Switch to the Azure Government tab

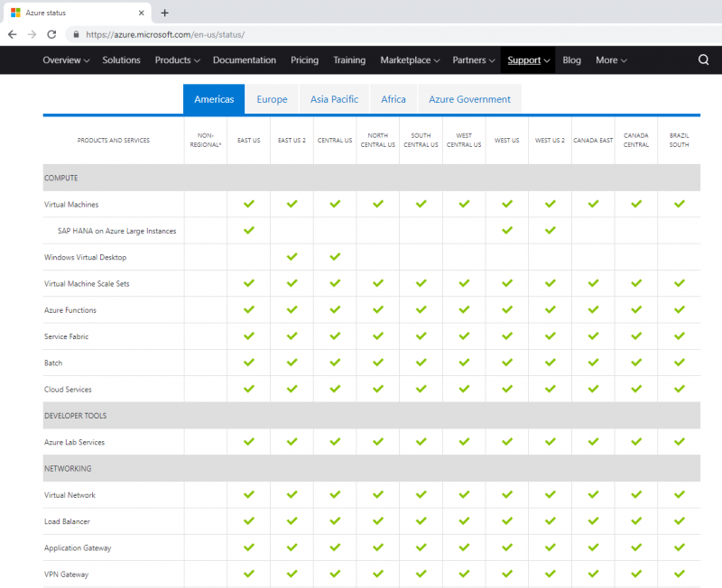[468, 99]
